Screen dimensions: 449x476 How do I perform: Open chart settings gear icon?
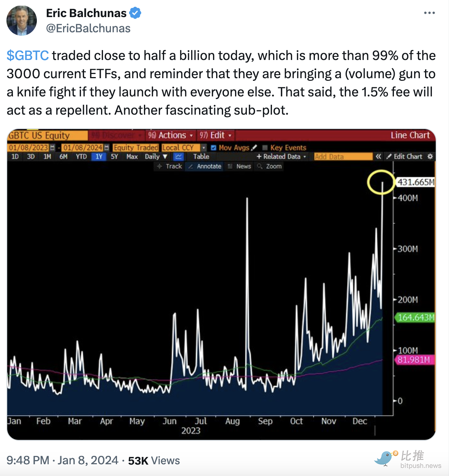[x=430, y=156]
